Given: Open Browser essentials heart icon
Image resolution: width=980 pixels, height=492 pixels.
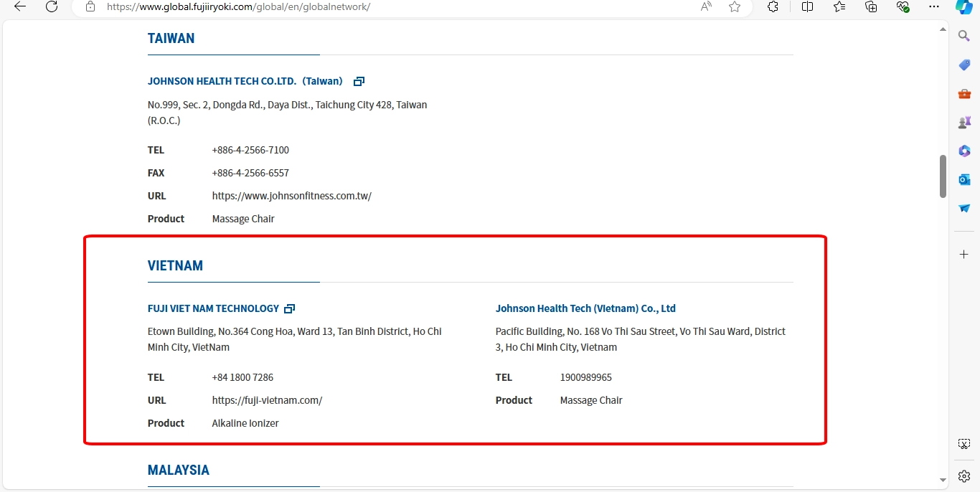Looking at the screenshot, I should 903,6.
